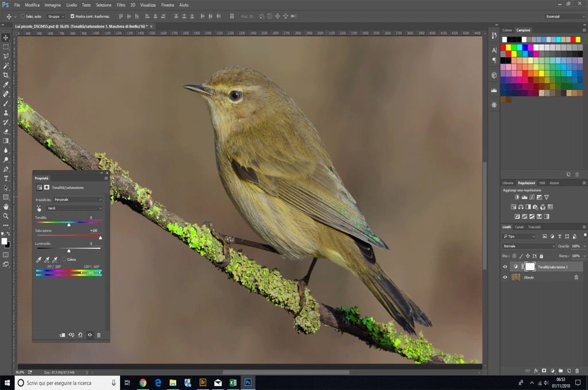The height and width of the screenshot is (390, 588).
Task: Open the Filtro menu
Action: click(121, 5)
